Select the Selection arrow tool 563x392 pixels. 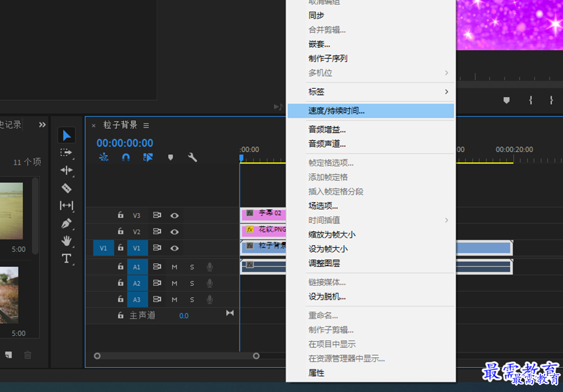(x=66, y=135)
